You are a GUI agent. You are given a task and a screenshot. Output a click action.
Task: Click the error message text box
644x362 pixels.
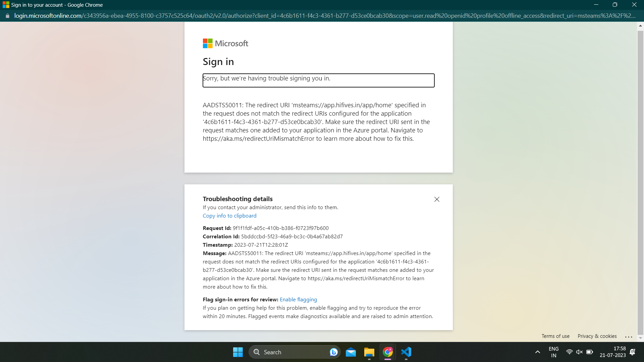[x=318, y=80]
